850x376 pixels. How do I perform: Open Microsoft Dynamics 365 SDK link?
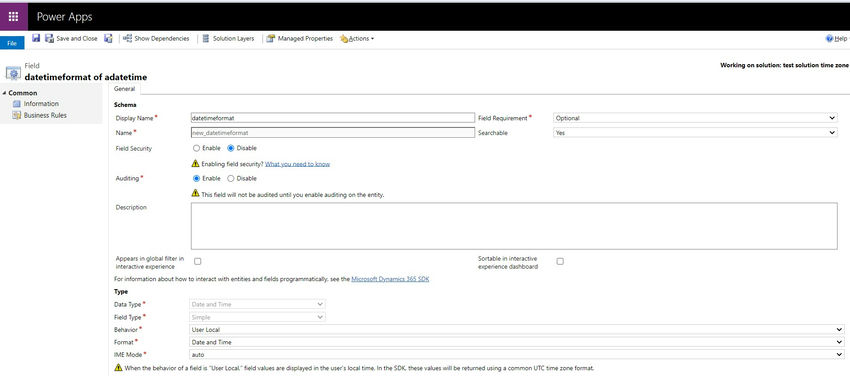coord(390,279)
